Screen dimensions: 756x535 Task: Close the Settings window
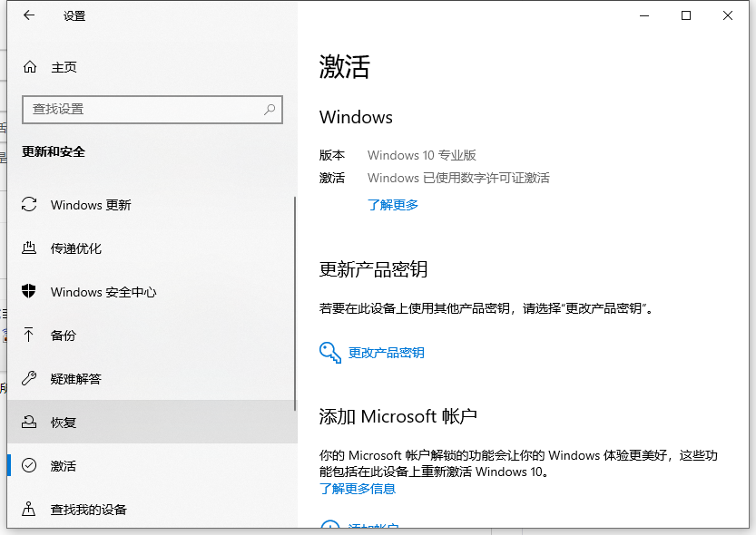coord(728,15)
